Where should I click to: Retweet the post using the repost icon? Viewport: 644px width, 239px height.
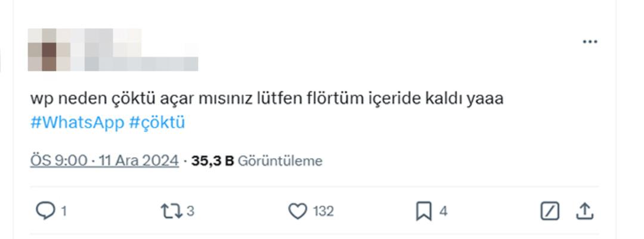click(x=171, y=211)
